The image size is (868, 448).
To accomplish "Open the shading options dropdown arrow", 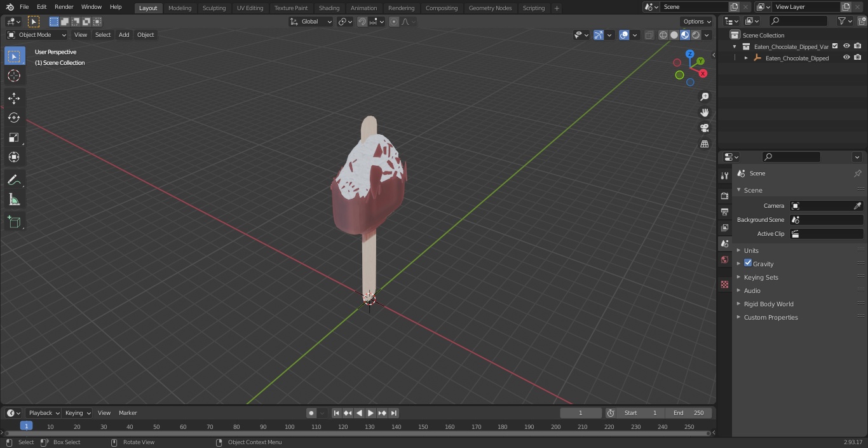I will click(707, 35).
